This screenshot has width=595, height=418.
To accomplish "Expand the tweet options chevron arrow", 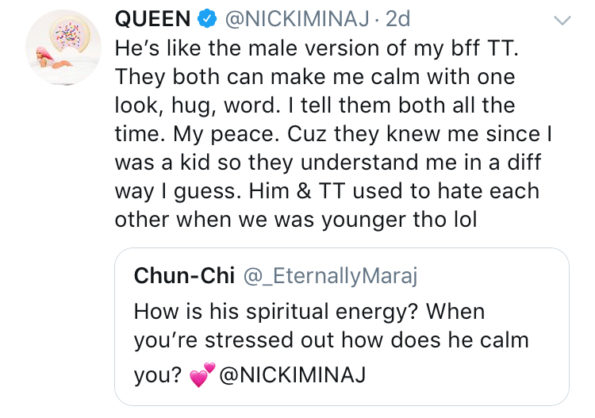I will point(562,20).
